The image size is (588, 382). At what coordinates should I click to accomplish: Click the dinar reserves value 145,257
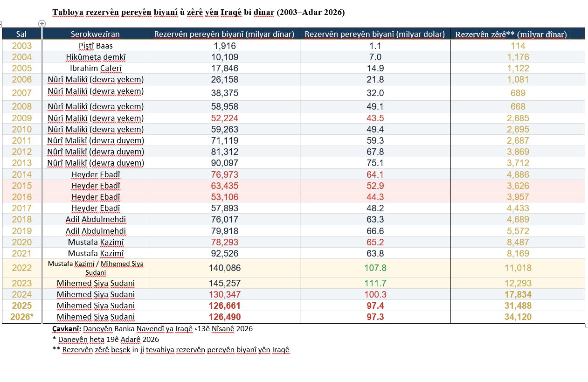coord(225,283)
